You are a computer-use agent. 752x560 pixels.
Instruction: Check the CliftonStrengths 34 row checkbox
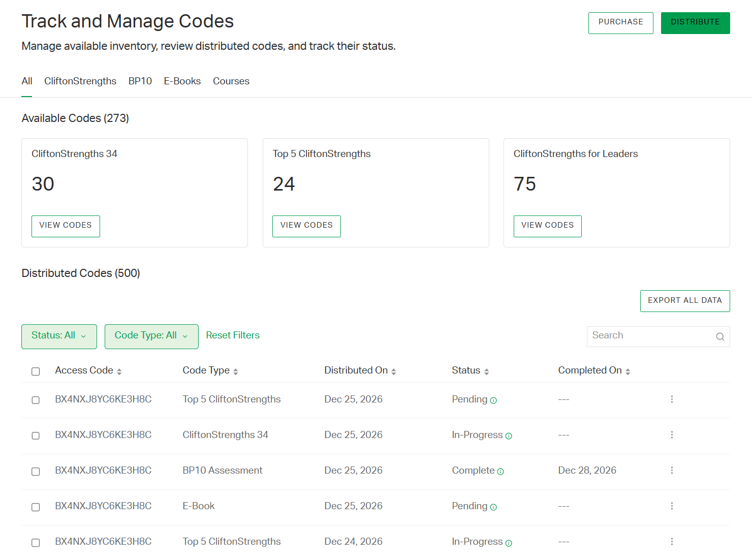click(x=36, y=435)
